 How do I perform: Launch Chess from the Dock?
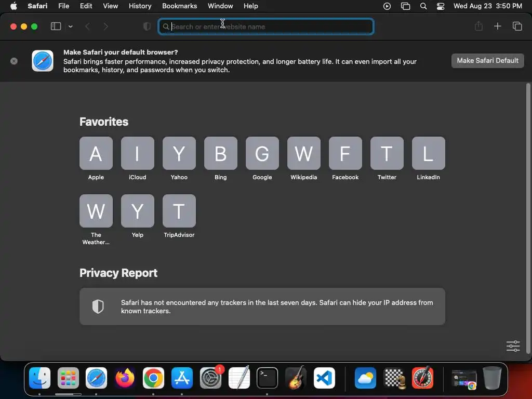tap(394, 378)
